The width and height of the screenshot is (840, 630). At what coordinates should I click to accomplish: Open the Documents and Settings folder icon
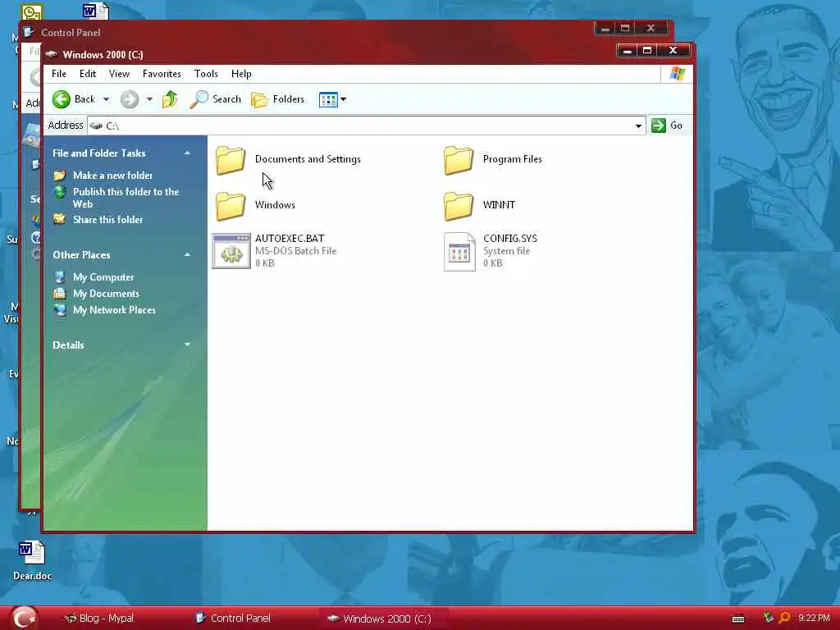231,160
